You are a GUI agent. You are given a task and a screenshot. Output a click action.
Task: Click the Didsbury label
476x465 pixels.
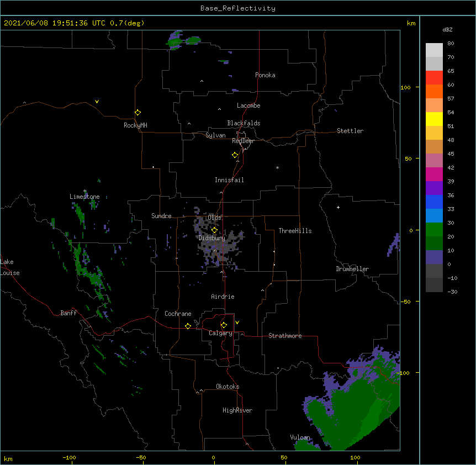pyautogui.click(x=212, y=238)
